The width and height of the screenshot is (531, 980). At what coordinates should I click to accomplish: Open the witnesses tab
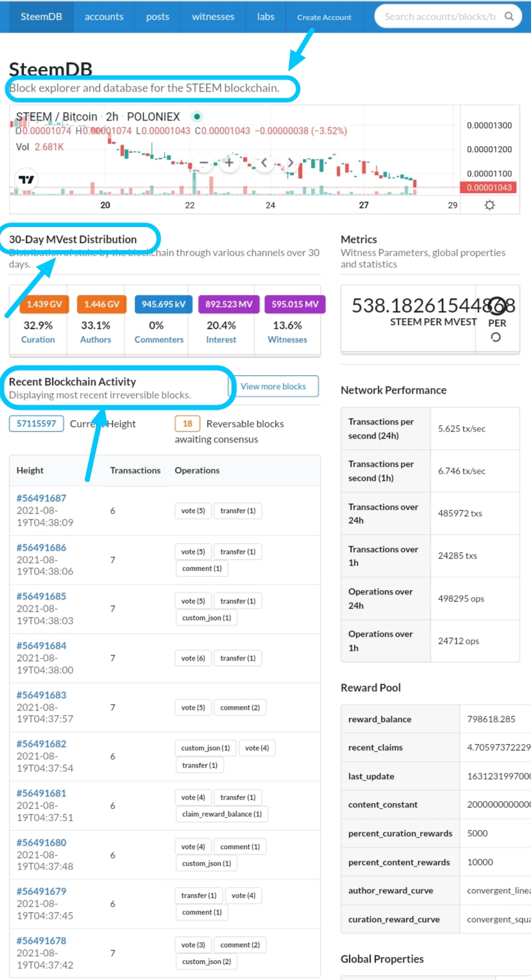[x=213, y=17]
